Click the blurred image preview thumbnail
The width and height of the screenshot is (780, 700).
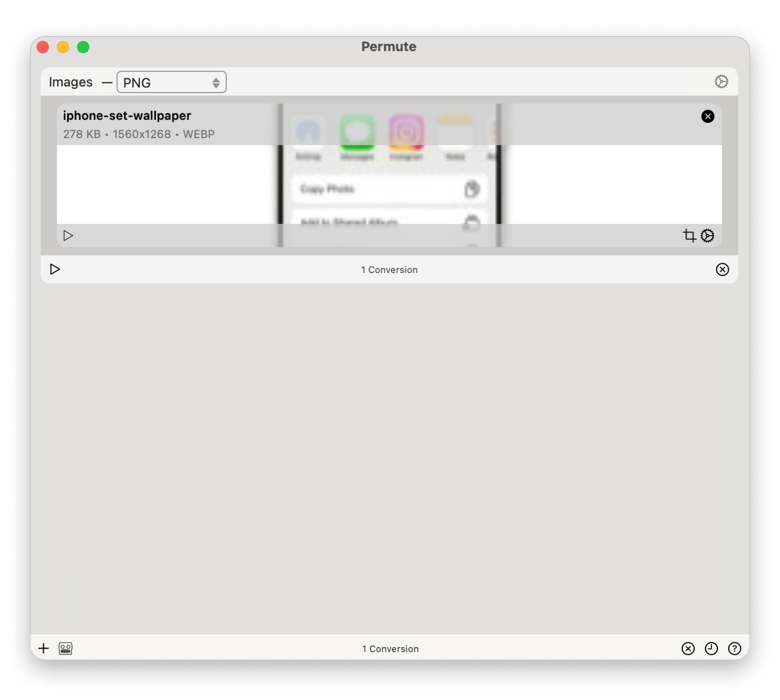[x=389, y=185]
